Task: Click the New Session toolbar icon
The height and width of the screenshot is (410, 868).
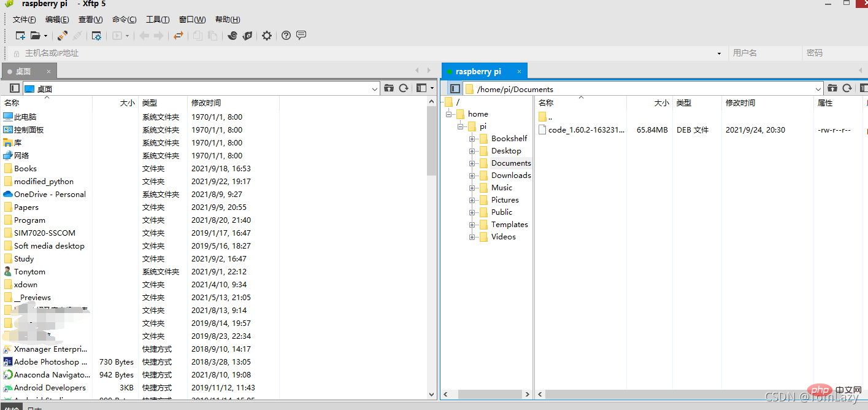Action: [x=20, y=36]
